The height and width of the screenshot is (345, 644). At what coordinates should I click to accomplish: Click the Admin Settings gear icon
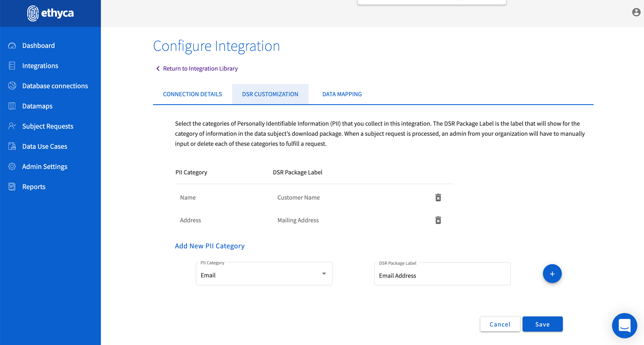pyautogui.click(x=12, y=166)
